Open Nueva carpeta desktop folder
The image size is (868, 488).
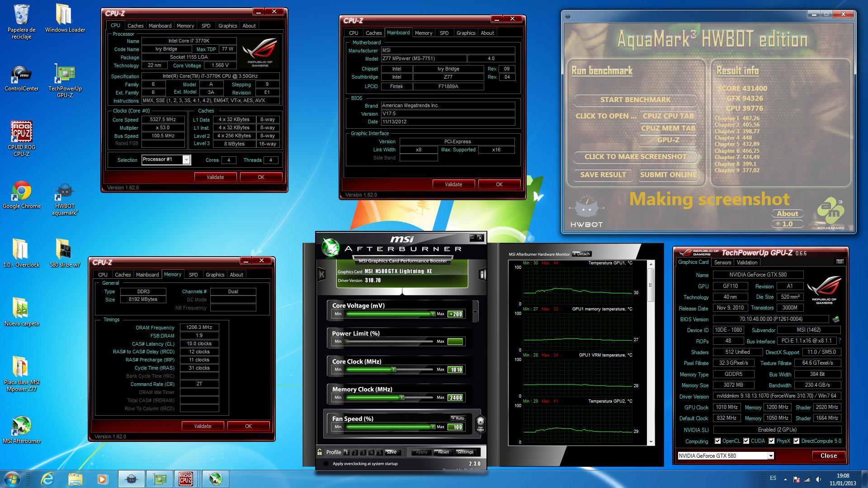pos(21,312)
